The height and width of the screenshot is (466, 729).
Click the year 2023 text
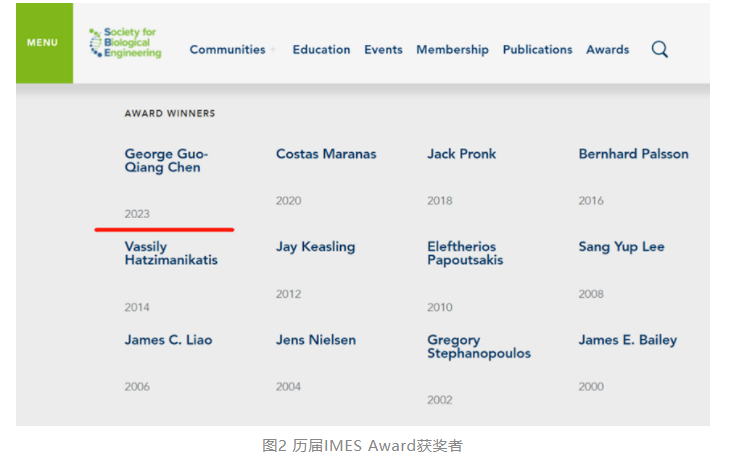point(137,214)
